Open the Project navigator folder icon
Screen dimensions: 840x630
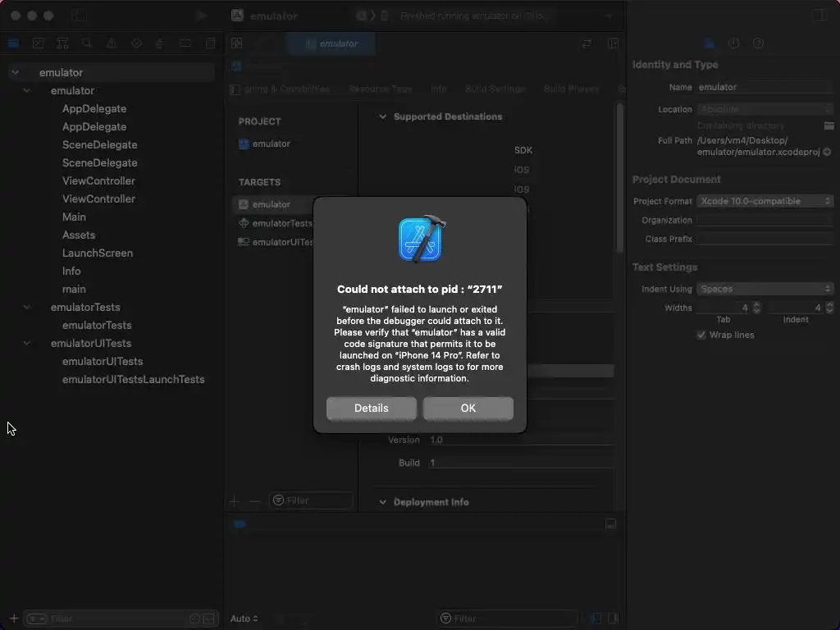[13, 43]
